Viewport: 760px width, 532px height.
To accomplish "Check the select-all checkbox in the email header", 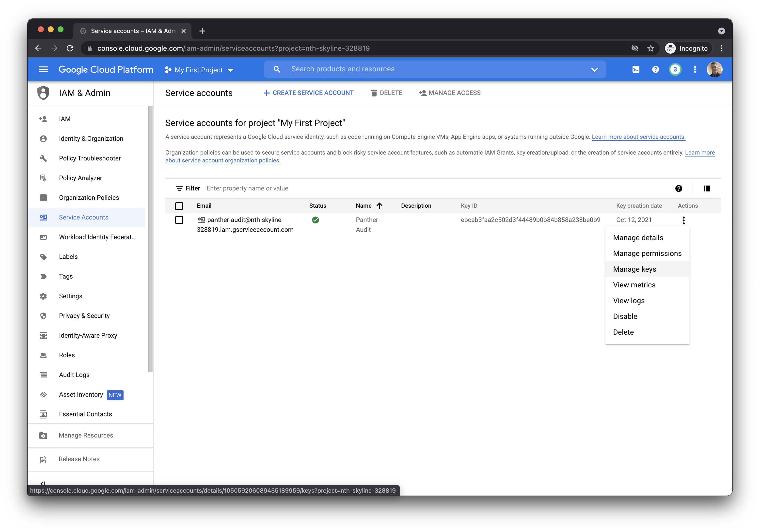I will pos(179,205).
